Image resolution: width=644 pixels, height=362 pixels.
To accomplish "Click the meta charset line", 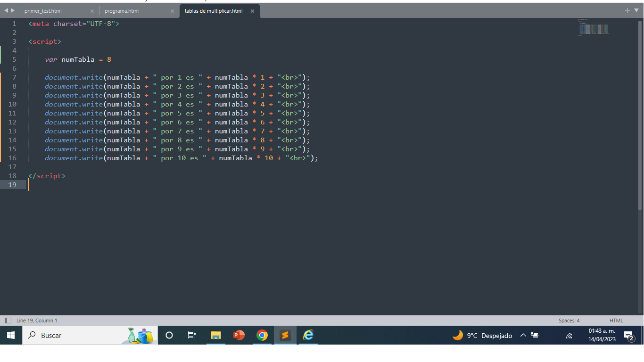I will point(74,24).
